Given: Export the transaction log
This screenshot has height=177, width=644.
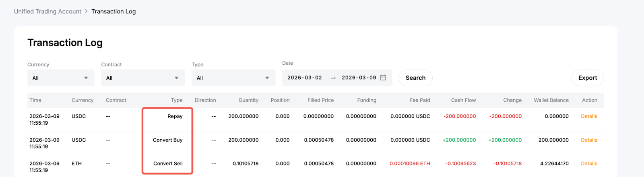Looking at the screenshot, I should (x=587, y=78).
